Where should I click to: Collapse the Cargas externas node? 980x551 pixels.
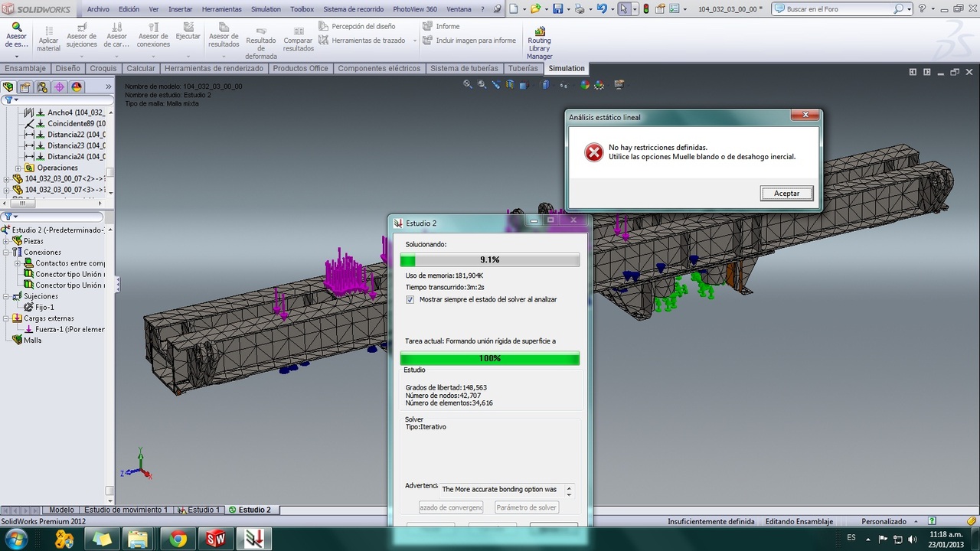tap(6, 318)
